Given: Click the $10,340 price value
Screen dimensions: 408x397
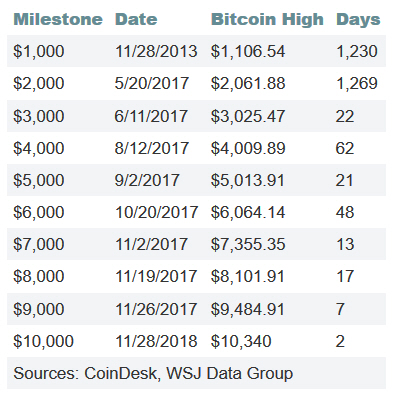Looking at the screenshot, I should (241, 341).
